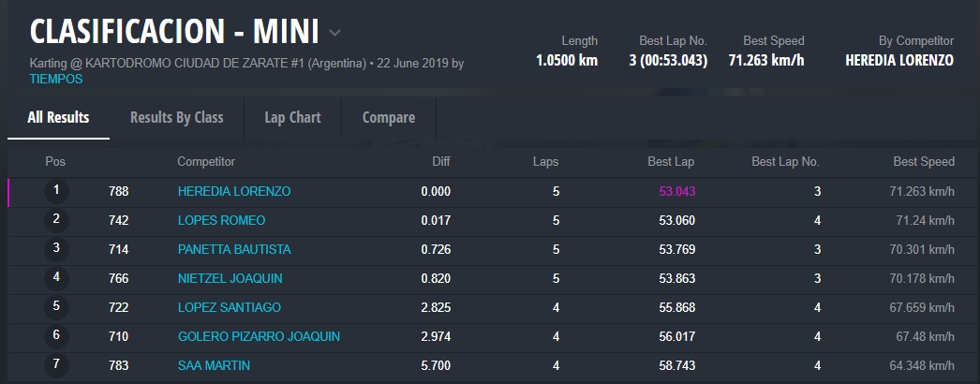Image resolution: width=980 pixels, height=384 pixels.
Task: Open competitor GOLERO PIZARRO JOAQUIN
Action: 259,336
